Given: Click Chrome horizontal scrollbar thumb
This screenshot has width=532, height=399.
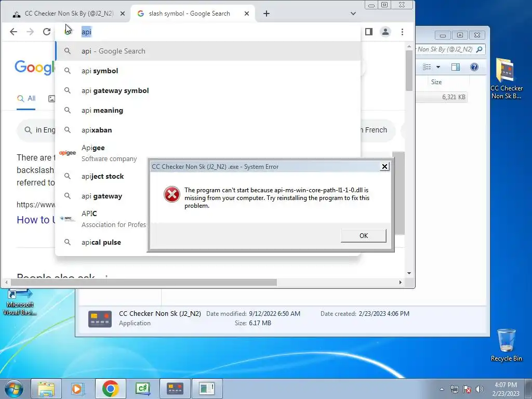Looking at the screenshot, I should pyautogui.click(x=144, y=282).
